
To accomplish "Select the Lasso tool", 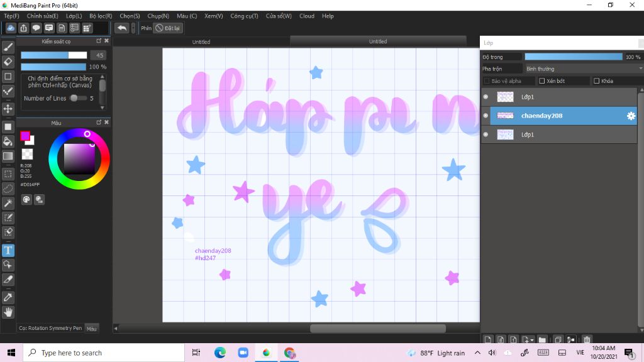I will (x=8, y=189).
